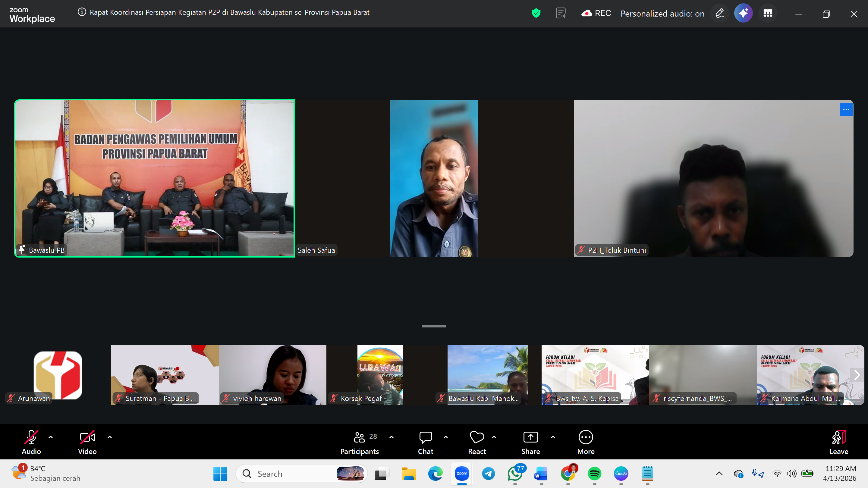Viewport: 868px width, 488px height.
Task: Open the annotate pencil icon
Action: pyautogui.click(x=719, y=14)
